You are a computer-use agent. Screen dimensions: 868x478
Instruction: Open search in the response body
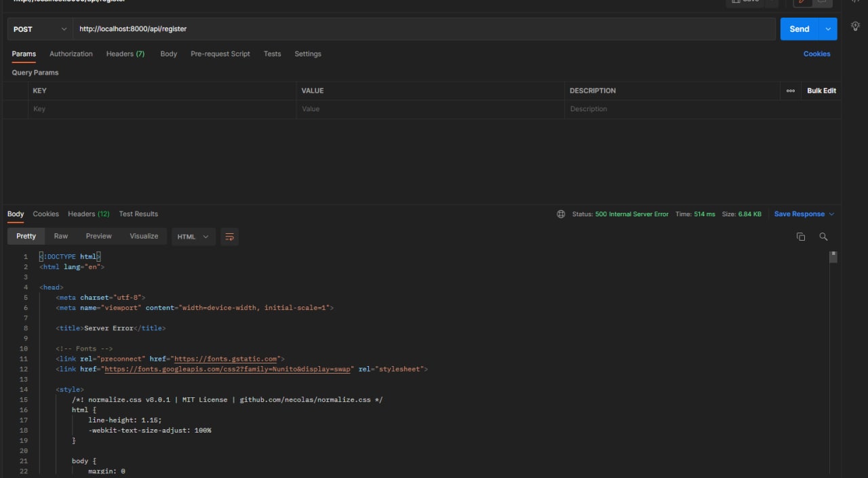pos(823,237)
